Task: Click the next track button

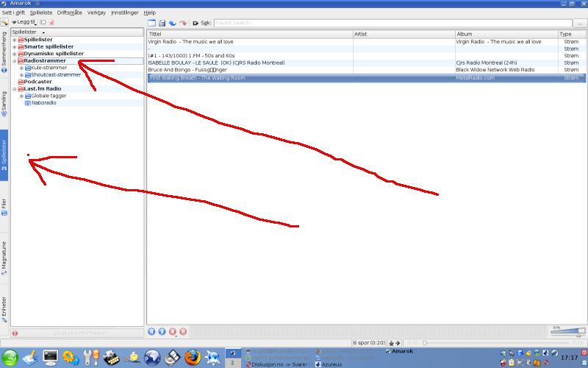Action: tap(183, 332)
